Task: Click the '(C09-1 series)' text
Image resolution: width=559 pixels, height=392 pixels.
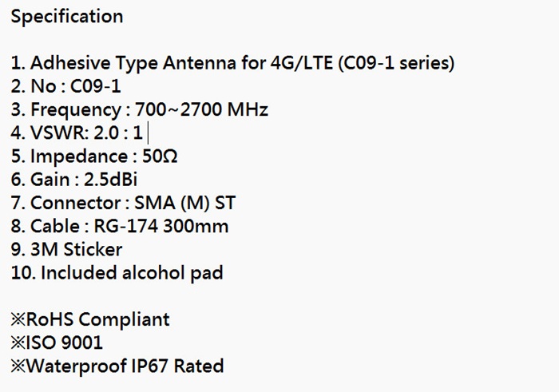Action: tap(395, 63)
